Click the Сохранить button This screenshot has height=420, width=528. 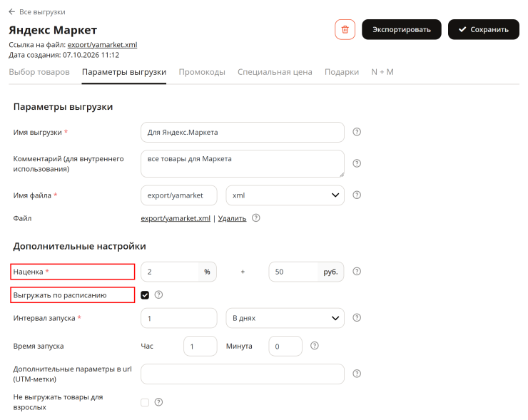pos(484,30)
